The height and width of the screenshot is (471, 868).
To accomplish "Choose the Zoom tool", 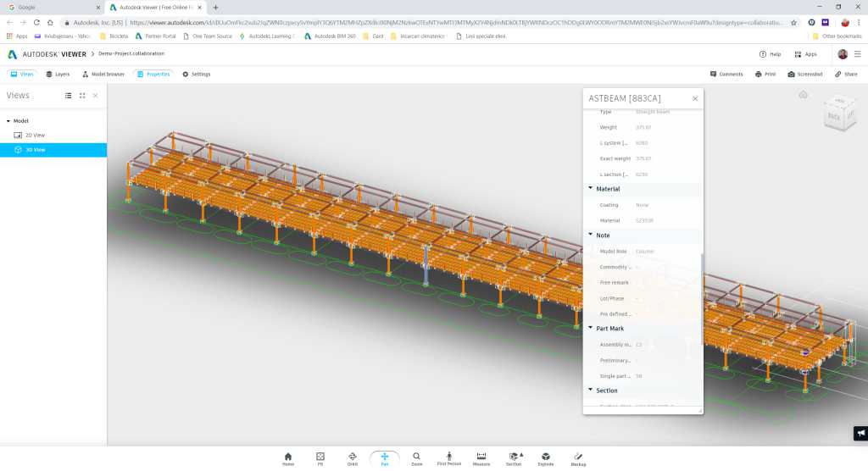I will point(416,459).
